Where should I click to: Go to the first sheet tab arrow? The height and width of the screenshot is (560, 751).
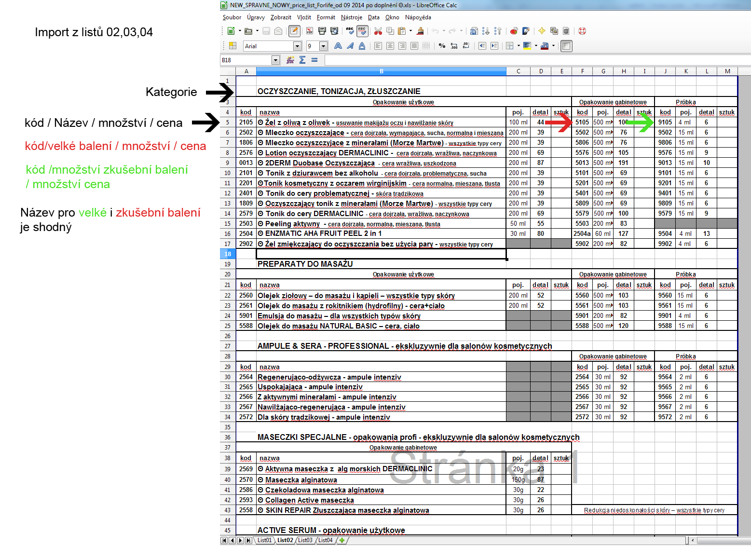coord(224,540)
